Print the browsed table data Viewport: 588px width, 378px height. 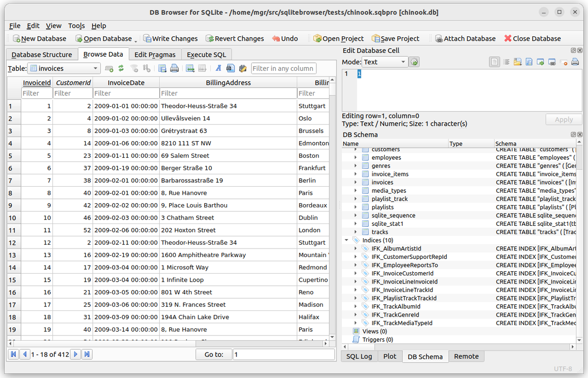174,69
